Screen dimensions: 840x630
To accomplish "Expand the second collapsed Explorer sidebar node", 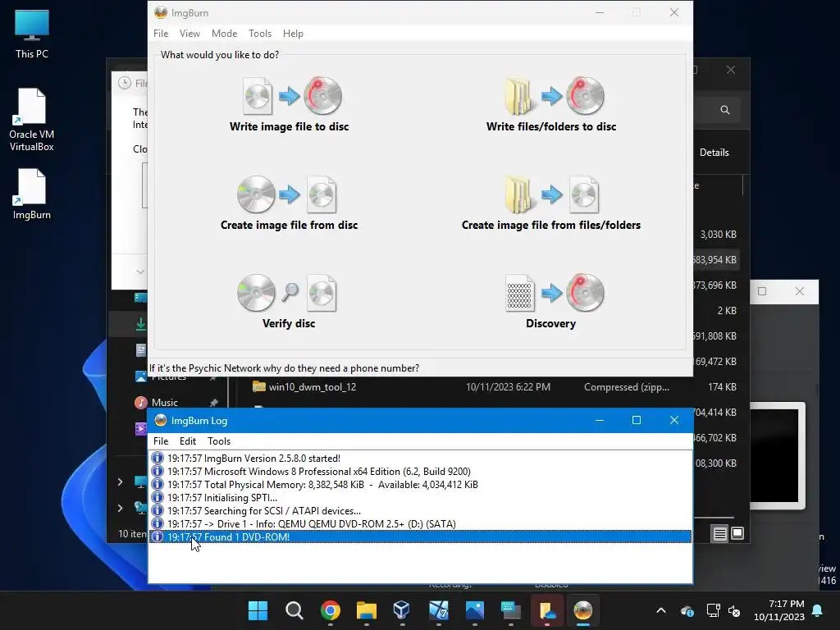I will click(x=120, y=508).
